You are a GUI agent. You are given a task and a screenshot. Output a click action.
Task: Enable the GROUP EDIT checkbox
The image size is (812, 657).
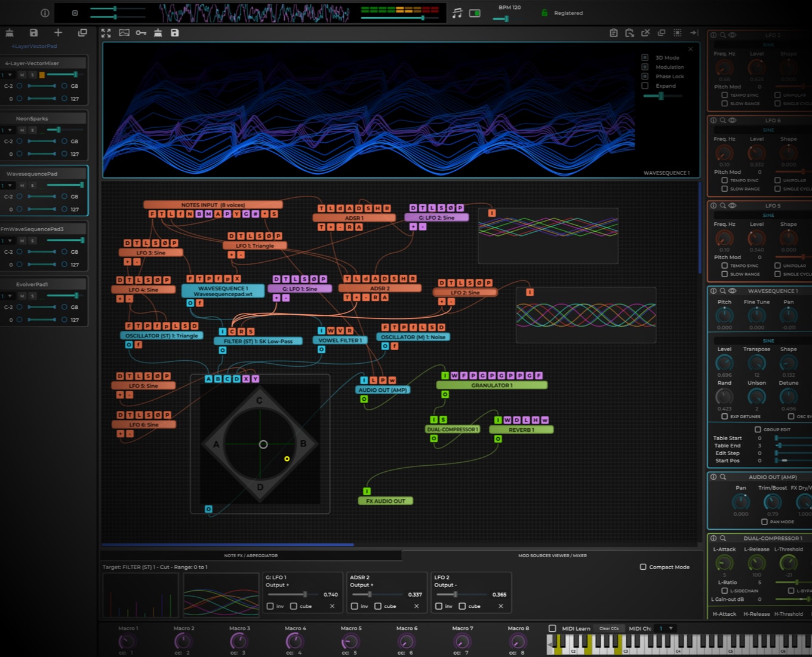click(x=758, y=429)
